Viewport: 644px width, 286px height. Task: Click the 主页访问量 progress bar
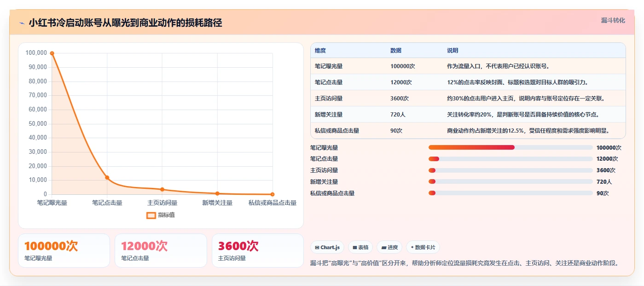[x=511, y=170]
